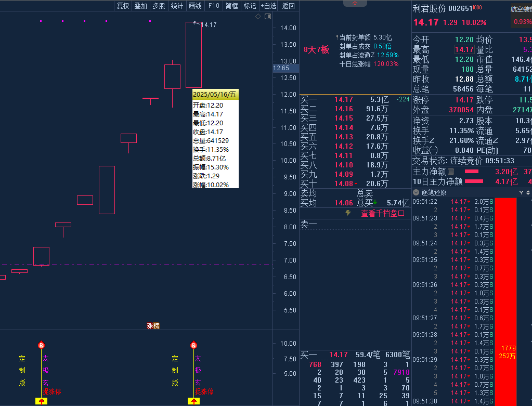Click the 航空装备 sector tag
532x406 pixels.
521,9
